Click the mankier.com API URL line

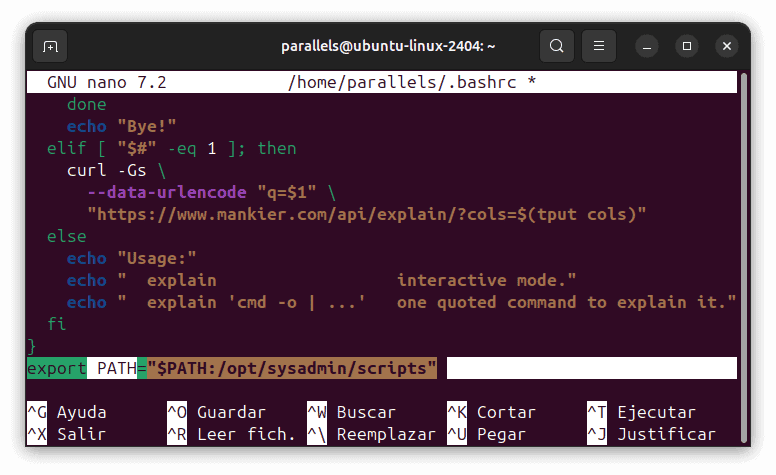(366, 214)
